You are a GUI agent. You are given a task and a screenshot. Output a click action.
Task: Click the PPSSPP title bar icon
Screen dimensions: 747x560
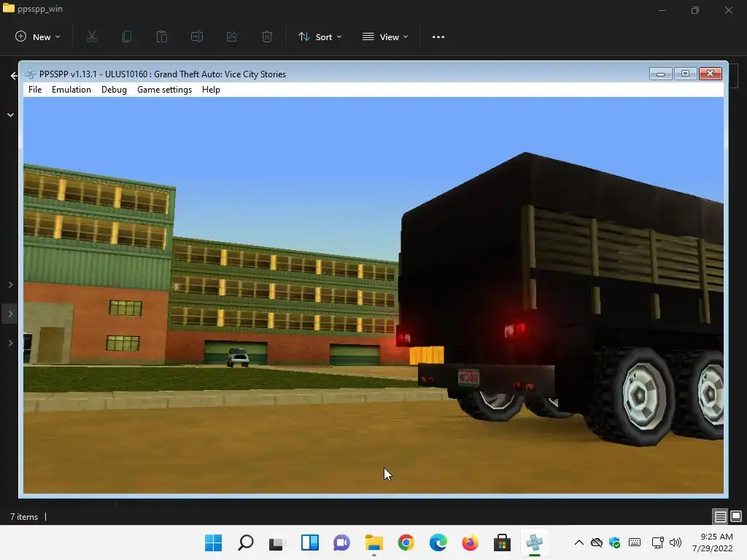[x=31, y=74]
